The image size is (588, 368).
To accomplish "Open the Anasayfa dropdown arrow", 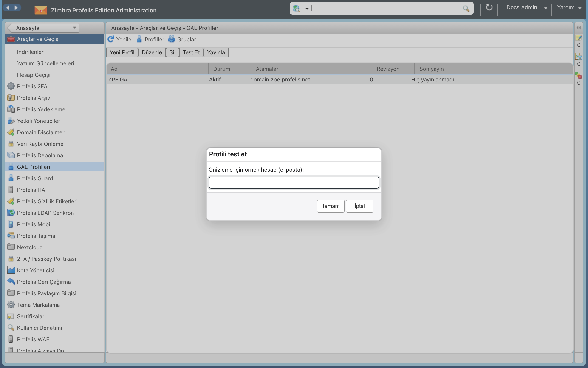I will [x=75, y=28].
